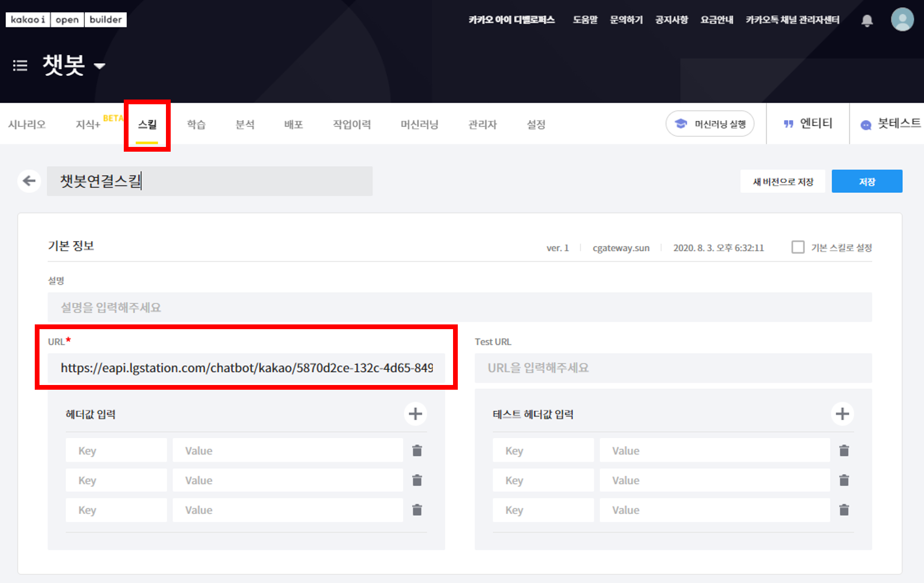This screenshot has width=924, height=583.
Task: Enable the 기본 스킬로 설정 checkbox
Action: [798, 247]
